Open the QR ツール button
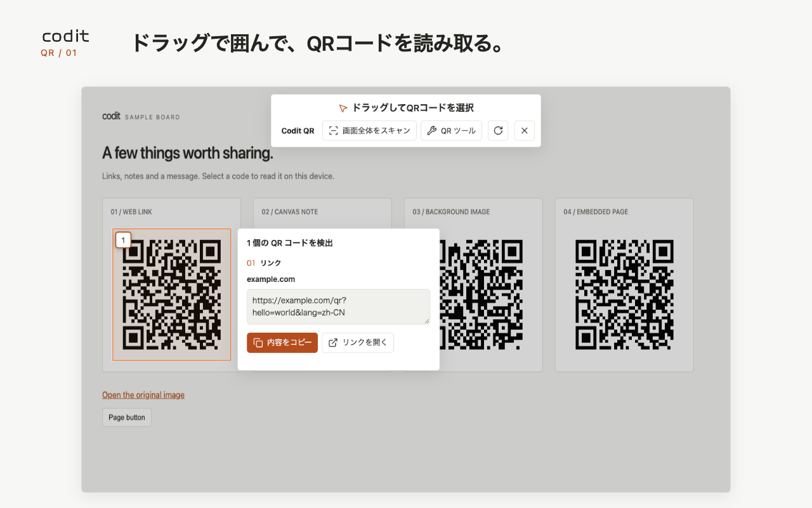Image resolution: width=812 pixels, height=508 pixels. click(x=452, y=130)
